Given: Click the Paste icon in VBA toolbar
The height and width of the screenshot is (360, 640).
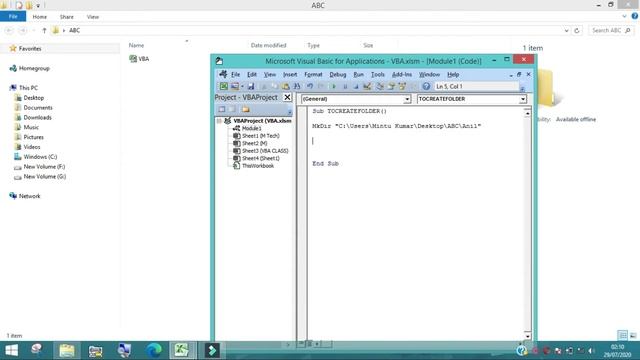Looking at the screenshot, I should coord(286,86).
